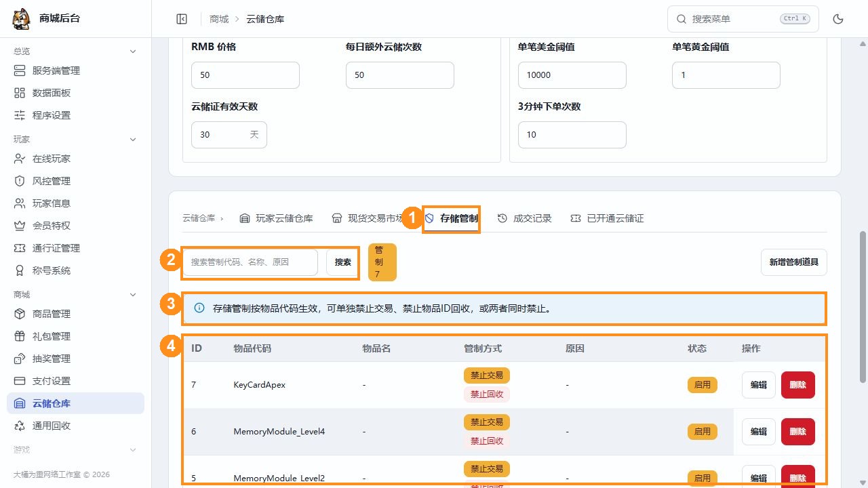Delete the KeyCardApex row
The image size is (868, 488).
click(798, 385)
